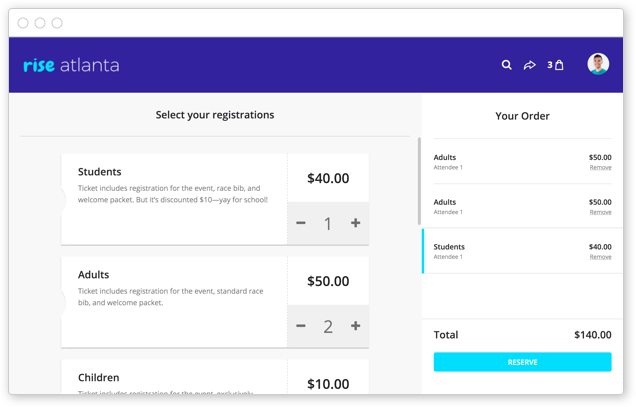
Task: Open the search icon in the header
Action: tap(506, 65)
